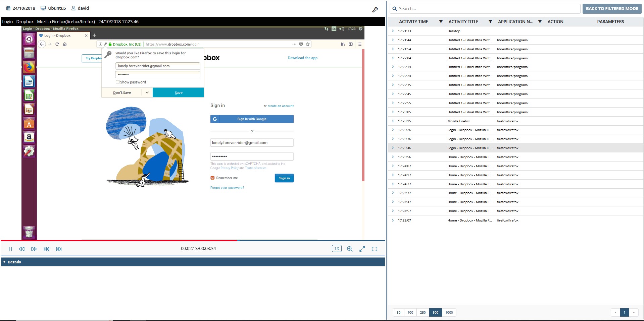This screenshot has width=644, height=321.
Task: Expand the 17:22:04 LibreOffice row
Action: (x=393, y=58)
